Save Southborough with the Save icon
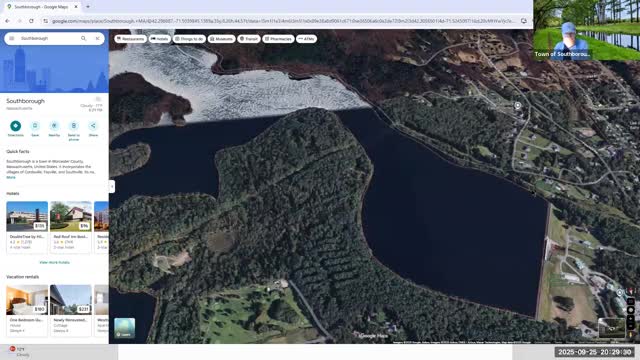The image size is (640, 360). 35,126
